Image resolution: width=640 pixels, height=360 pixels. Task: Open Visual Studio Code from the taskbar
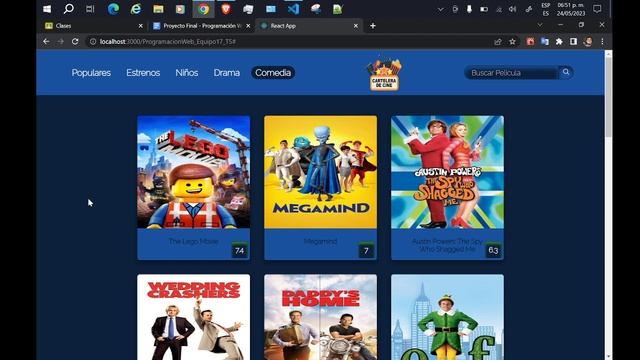tap(293, 9)
